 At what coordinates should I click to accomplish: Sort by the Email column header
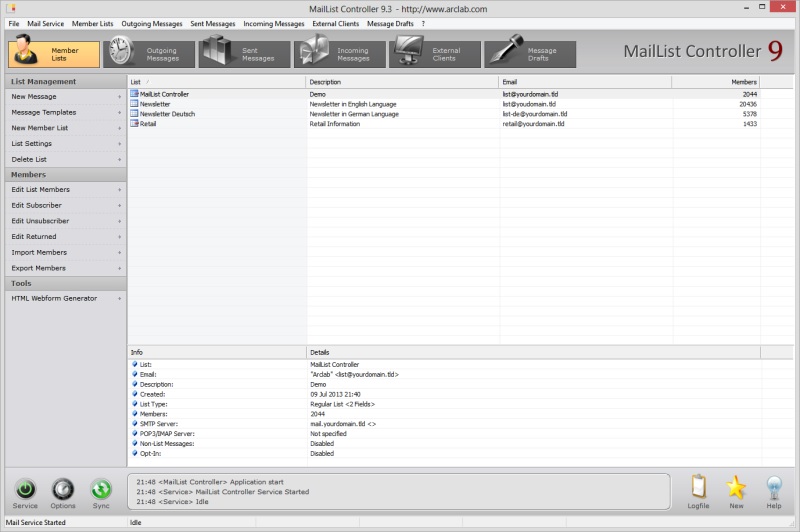585,82
